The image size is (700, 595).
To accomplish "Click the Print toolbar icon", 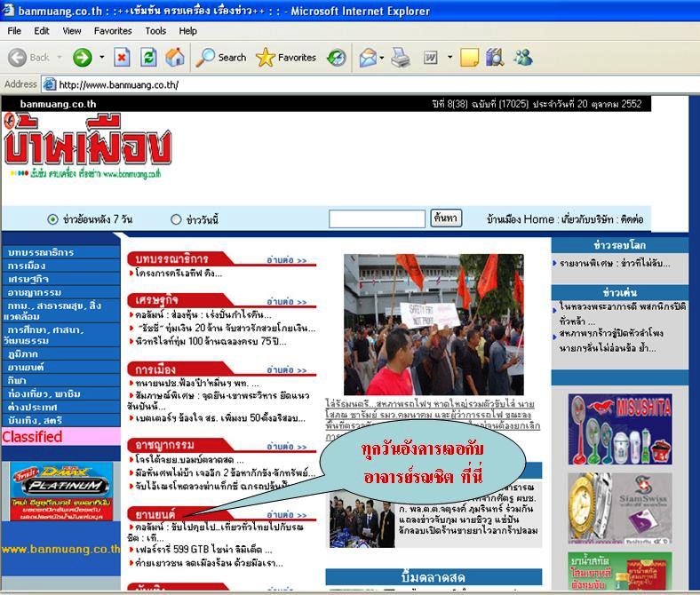I will coord(401,58).
